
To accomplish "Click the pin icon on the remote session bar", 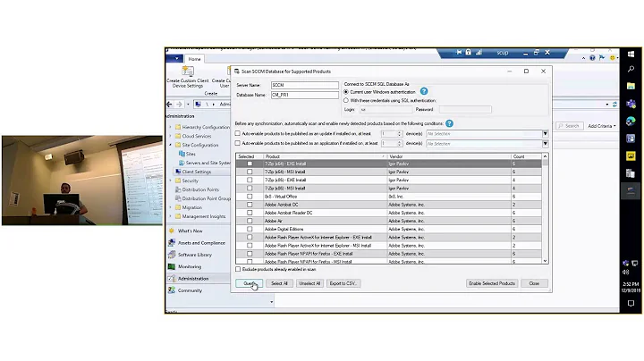I will (x=459, y=53).
